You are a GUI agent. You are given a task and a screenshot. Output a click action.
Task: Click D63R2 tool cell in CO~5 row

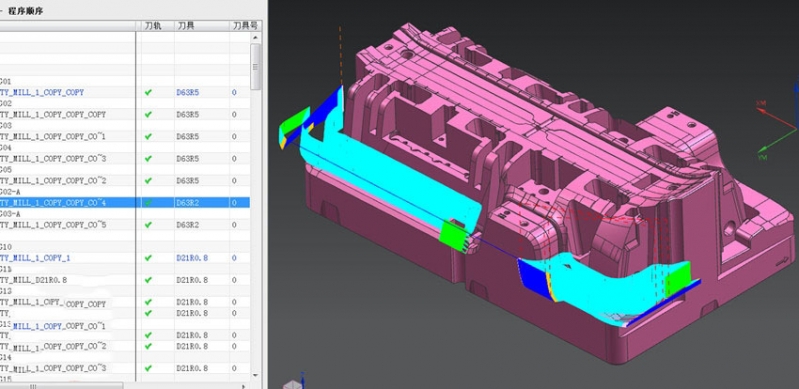[x=188, y=224]
